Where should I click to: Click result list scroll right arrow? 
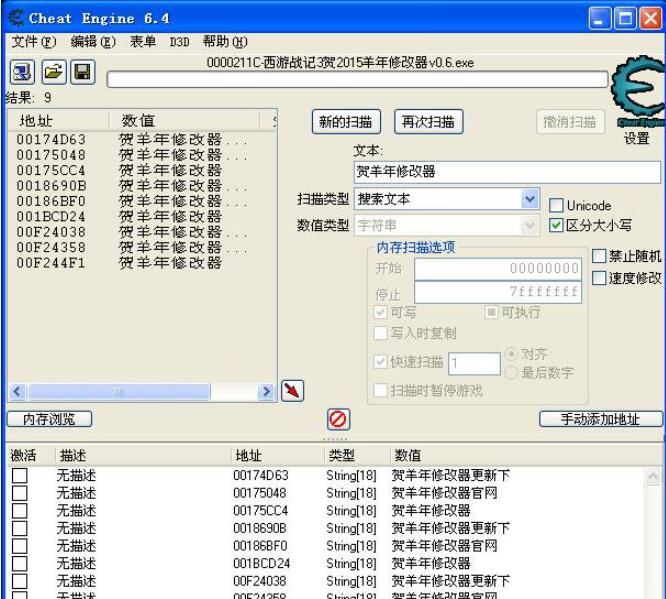point(266,391)
